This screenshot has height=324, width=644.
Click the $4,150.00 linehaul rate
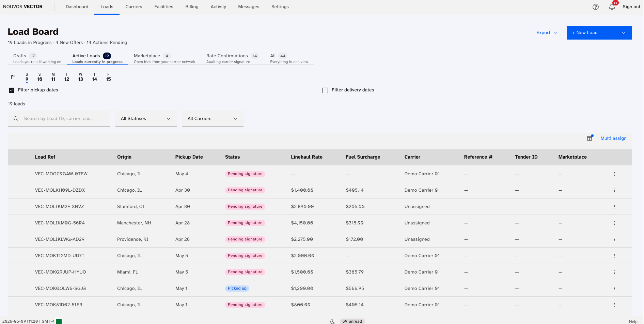[x=302, y=223]
